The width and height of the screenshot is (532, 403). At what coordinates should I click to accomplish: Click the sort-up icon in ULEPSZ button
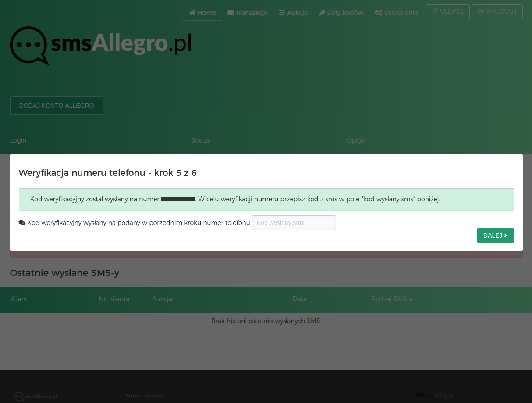click(435, 11)
